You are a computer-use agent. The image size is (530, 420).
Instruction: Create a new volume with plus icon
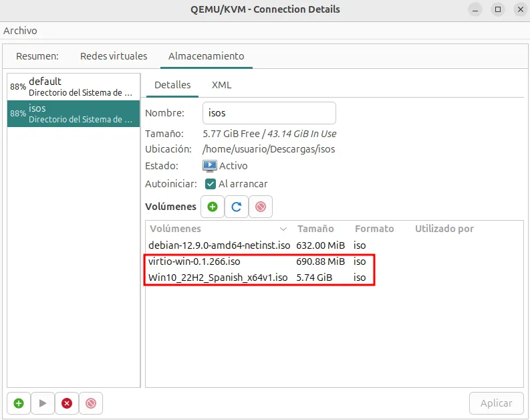pyautogui.click(x=213, y=207)
